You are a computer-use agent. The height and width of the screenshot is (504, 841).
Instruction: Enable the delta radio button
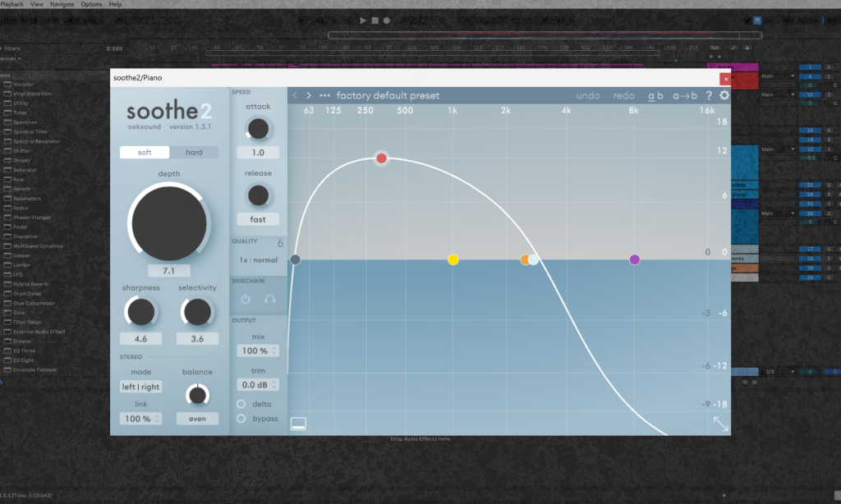pyautogui.click(x=241, y=404)
